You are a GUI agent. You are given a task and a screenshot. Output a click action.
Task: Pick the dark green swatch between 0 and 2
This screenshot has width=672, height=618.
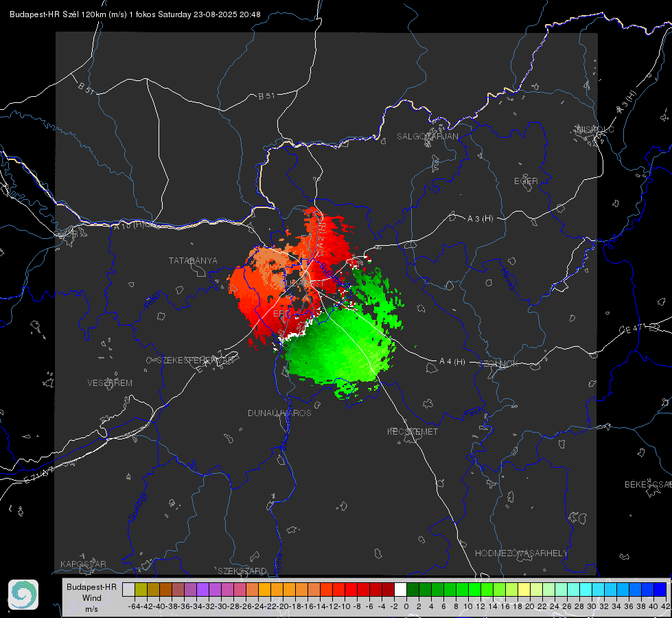click(x=413, y=589)
